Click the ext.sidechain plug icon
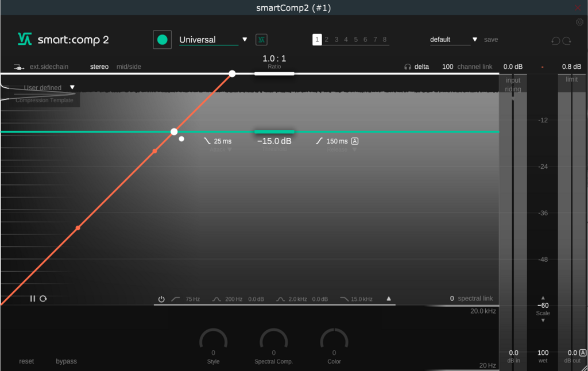This screenshot has width=588, height=371. 19,67
